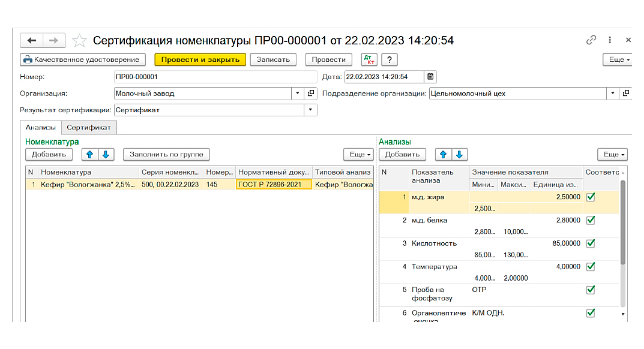644x349 pixels.
Task: Post the document with Провести button
Action: (x=328, y=59)
